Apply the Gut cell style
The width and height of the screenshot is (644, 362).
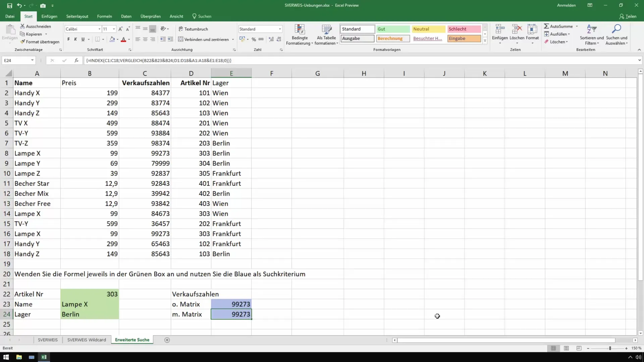click(393, 29)
